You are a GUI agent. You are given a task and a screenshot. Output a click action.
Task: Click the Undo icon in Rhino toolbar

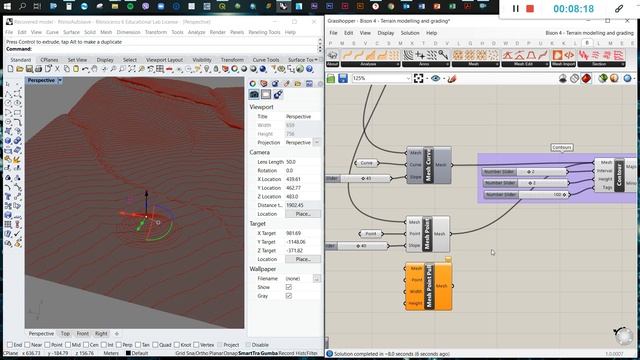pos(85,69)
